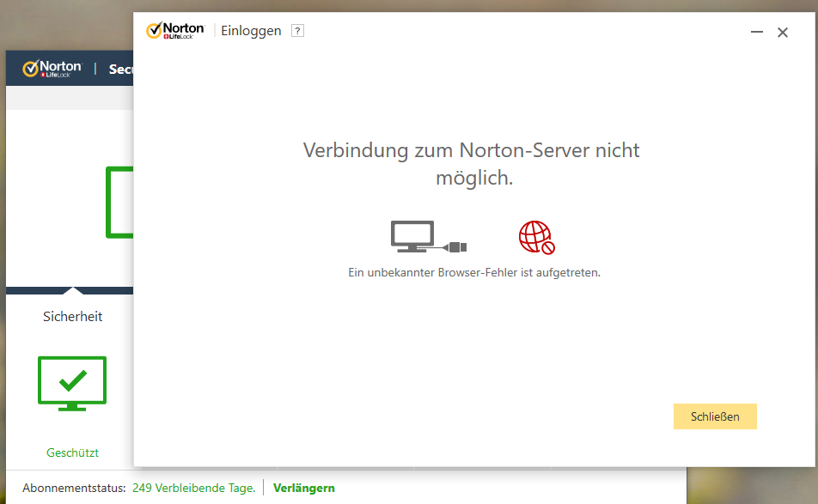Click the unknown browser error message text
Screen dimensions: 818x504
point(474,272)
